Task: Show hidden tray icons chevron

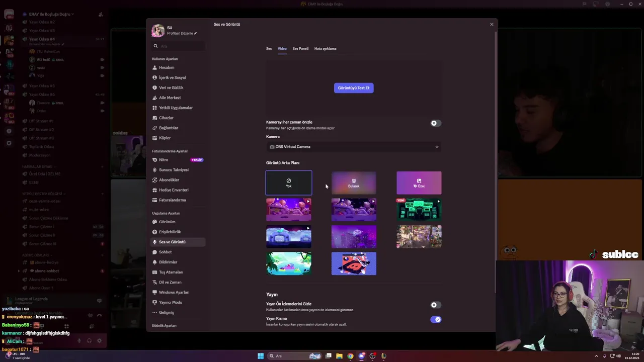Action: (x=597, y=356)
